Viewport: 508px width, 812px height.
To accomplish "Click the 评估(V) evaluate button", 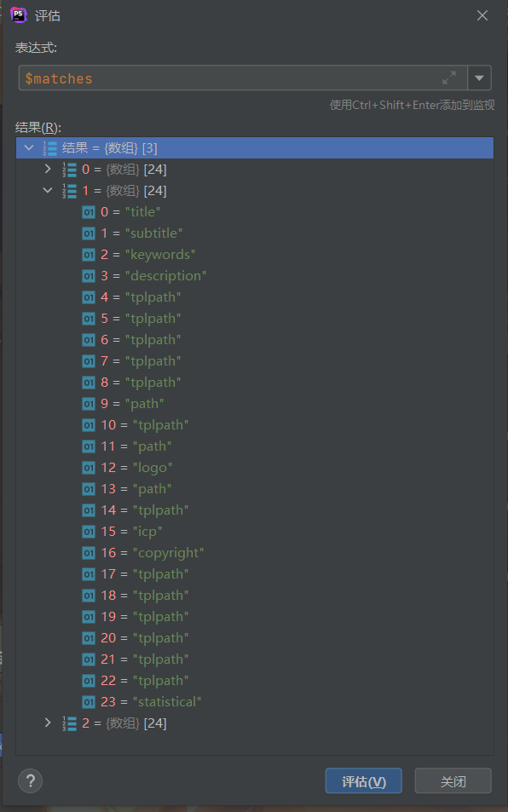I will pyautogui.click(x=363, y=781).
